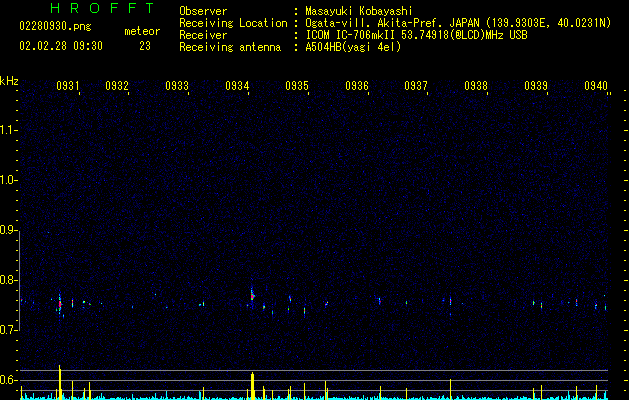Click the Observer label
629x400 pixels.
tap(203, 11)
